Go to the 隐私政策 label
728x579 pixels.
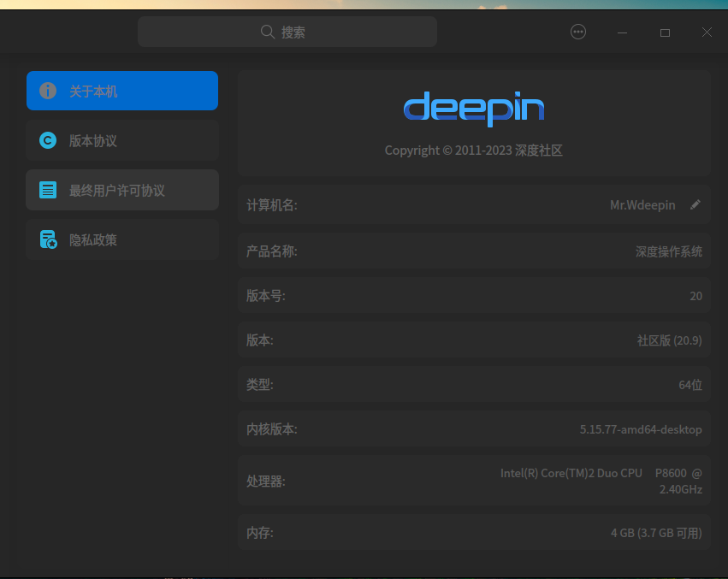tap(93, 240)
